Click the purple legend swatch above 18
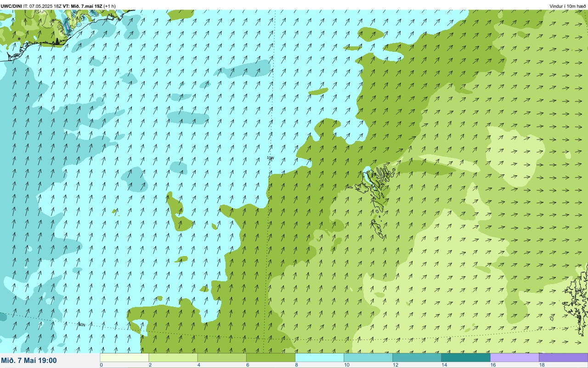The width and height of the screenshot is (588, 368). 563,357
